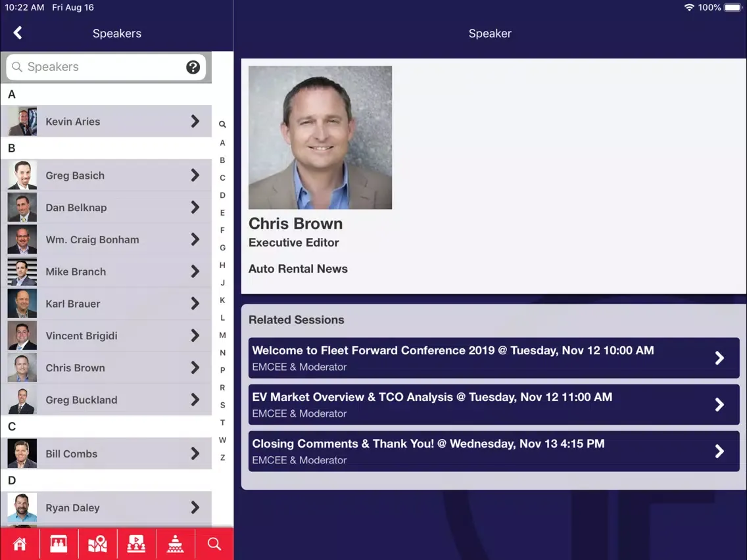Open Mike Branch row chevron

point(195,271)
